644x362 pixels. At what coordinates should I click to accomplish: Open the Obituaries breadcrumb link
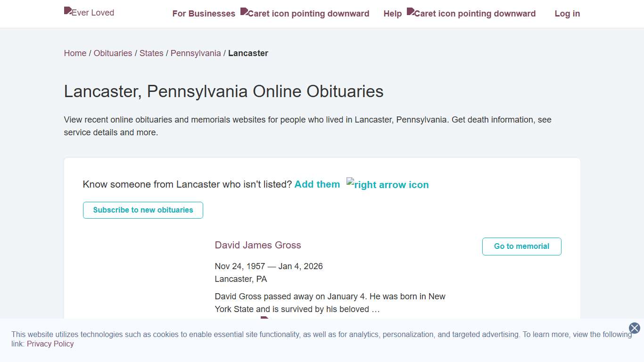113,53
